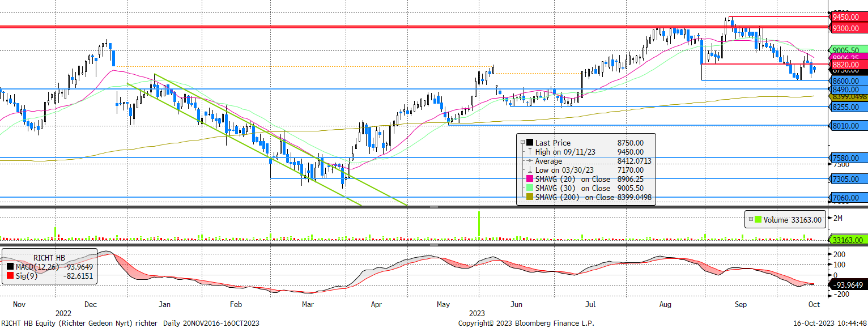Click the 'Jul' label on time axis
Screen dimensions: 868x328
click(590, 304)
